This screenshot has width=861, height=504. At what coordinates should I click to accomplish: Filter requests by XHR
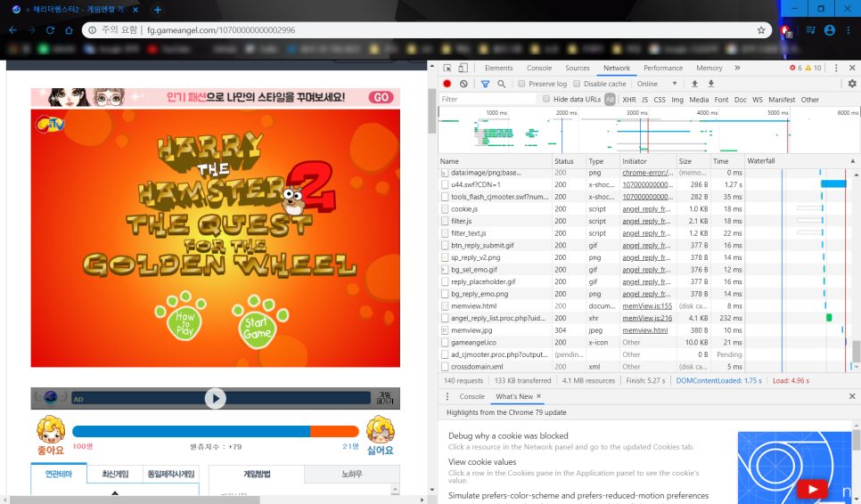coord(629,100)
